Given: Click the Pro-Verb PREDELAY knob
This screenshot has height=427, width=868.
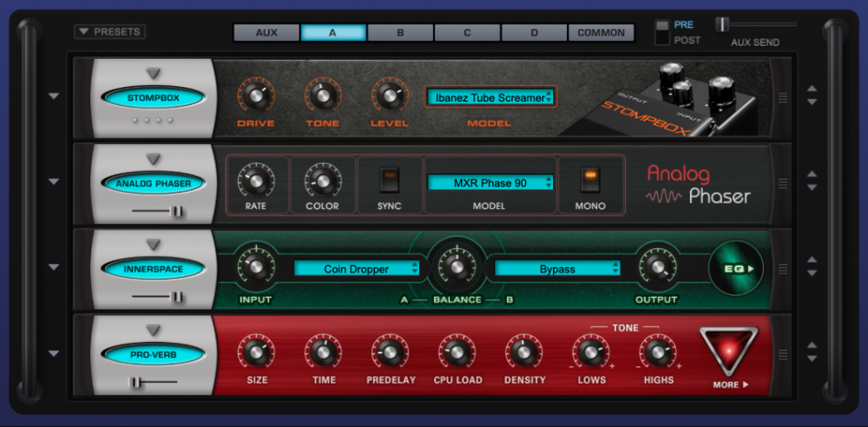Looking at the screenshot, I should pos(390,351).
